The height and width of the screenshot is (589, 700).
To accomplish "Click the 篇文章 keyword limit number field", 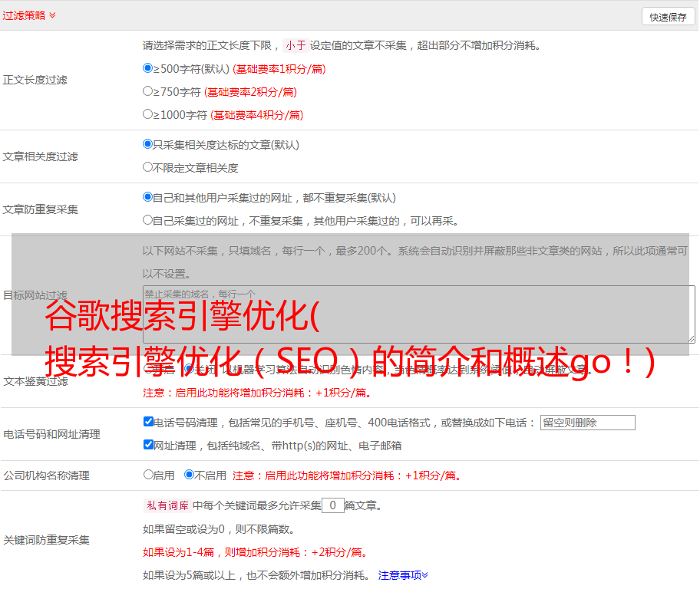I will pos(332,505).
